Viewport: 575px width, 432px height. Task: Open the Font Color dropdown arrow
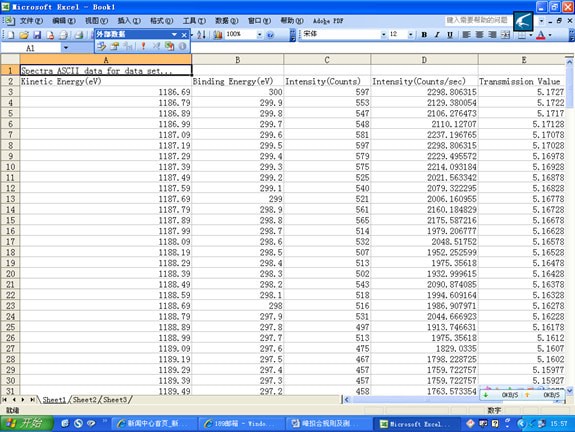pyautogui.click(x=550, y=35)
